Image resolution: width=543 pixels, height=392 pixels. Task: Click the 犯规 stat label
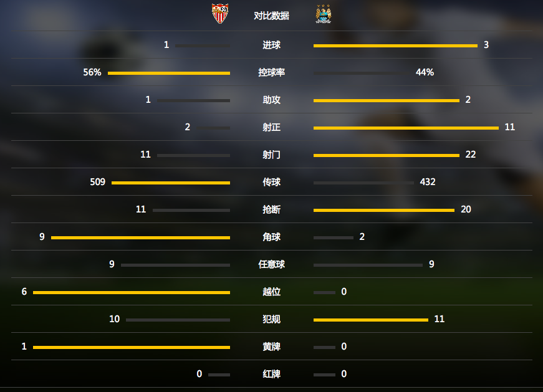coord(272,319)
